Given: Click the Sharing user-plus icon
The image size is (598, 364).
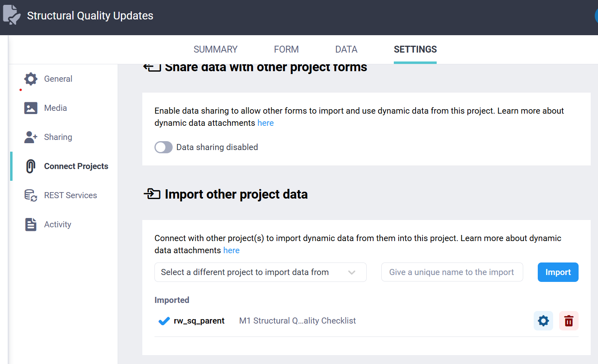Looking at the screenshot, I should 31,137.
